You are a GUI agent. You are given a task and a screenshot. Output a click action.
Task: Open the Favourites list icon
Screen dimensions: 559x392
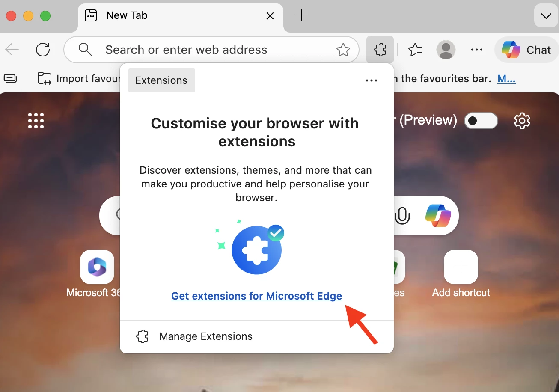click(415, 50)
